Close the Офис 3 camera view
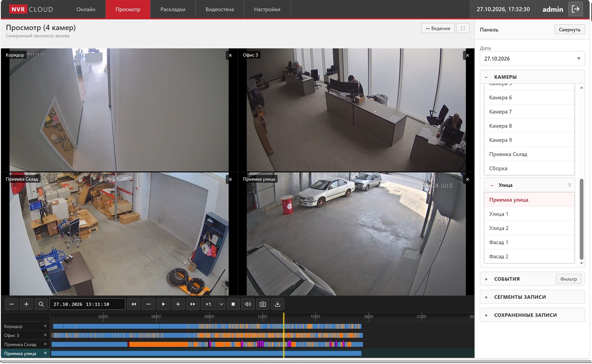592x364 pixels. (x=467, y=55)
